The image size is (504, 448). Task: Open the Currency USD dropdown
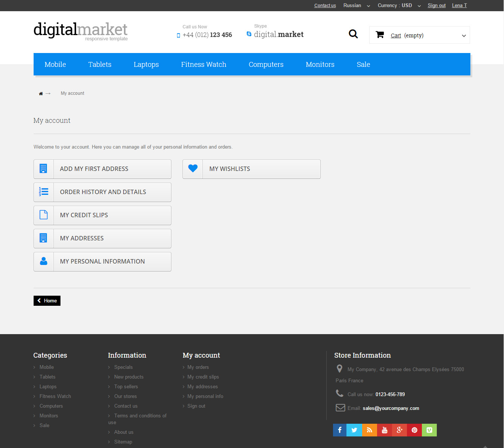tap(399, 6)
